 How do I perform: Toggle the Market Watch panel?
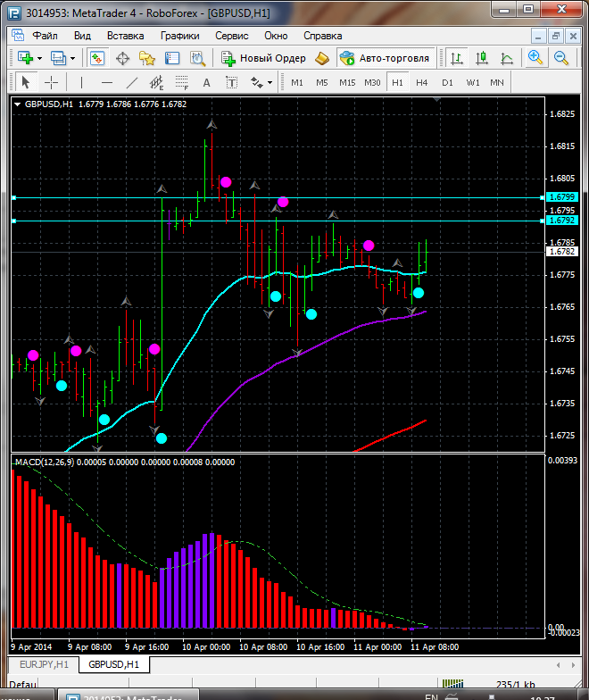click(98, 58)
